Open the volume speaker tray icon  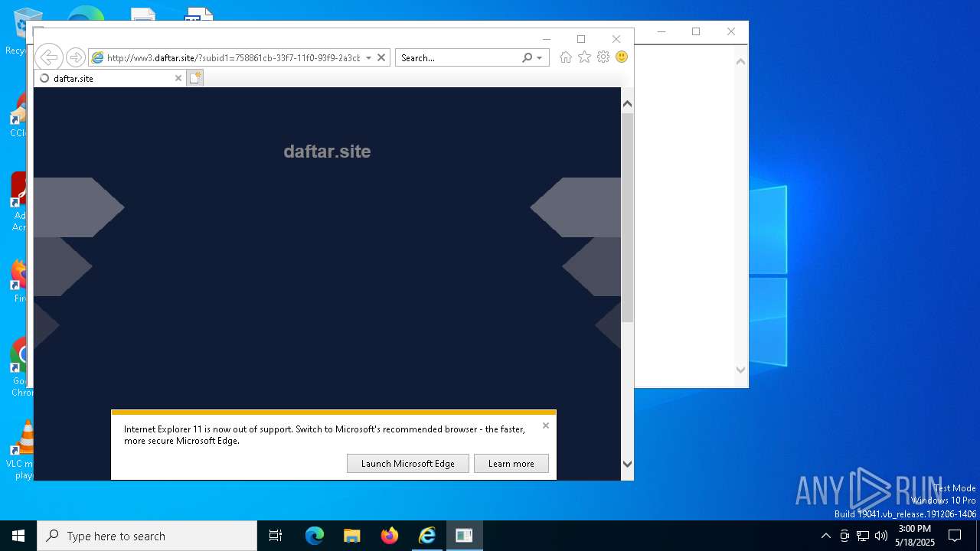(x=881, y=536)
